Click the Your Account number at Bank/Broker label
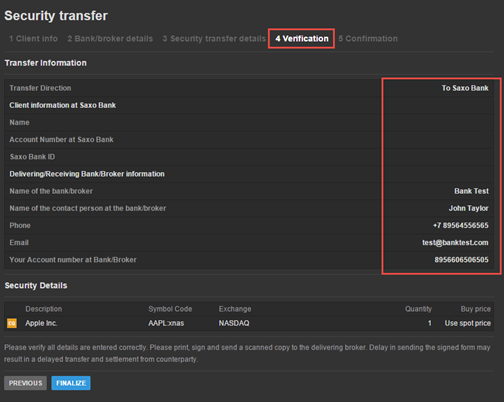 pos(73,260)
